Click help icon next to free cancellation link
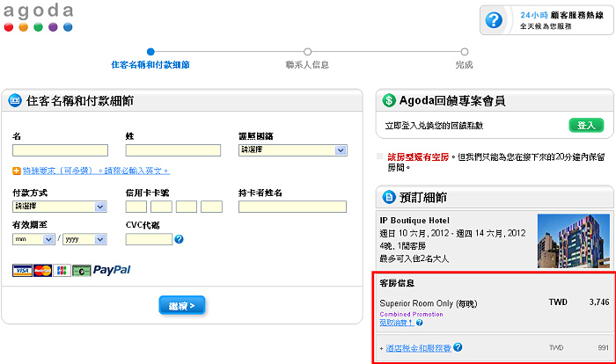This screenshot has height=364, width=616. pyautogui.click(x=420, y=323)
